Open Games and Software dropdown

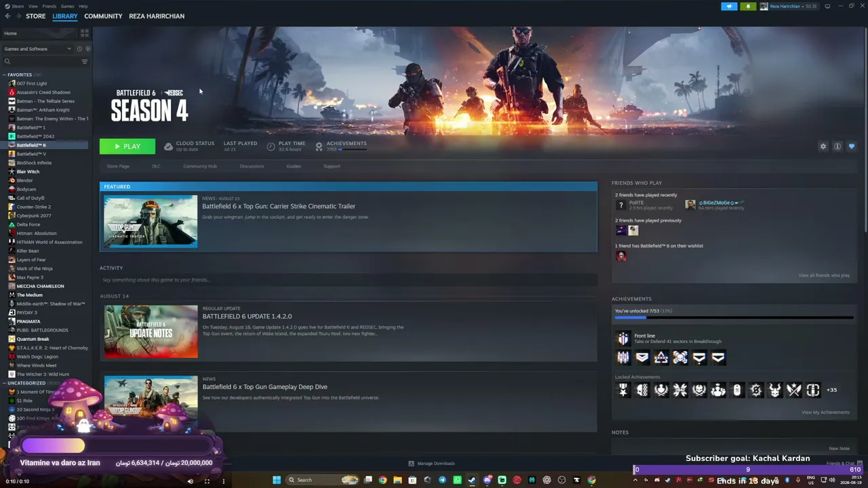[37, 49]
